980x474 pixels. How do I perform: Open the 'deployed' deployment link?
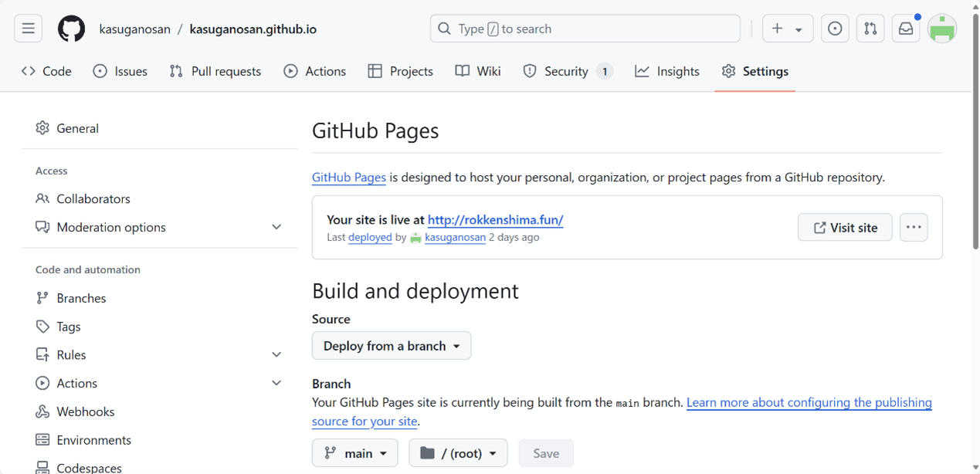tap(370, 237)
